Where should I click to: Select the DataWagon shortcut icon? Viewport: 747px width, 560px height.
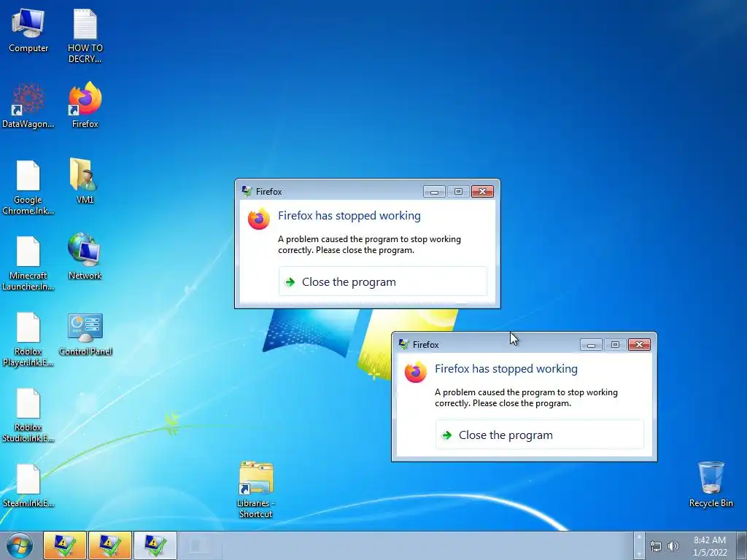tap(28, 106)
